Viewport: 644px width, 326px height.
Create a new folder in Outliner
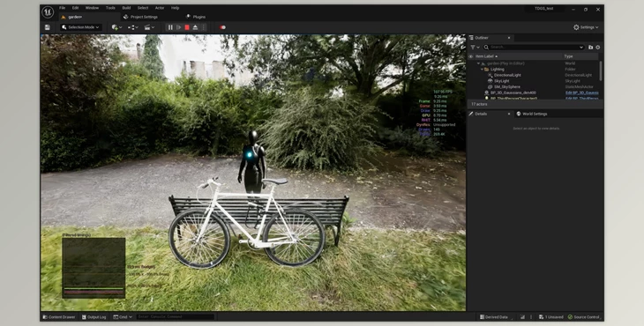[x=590, y=48]
